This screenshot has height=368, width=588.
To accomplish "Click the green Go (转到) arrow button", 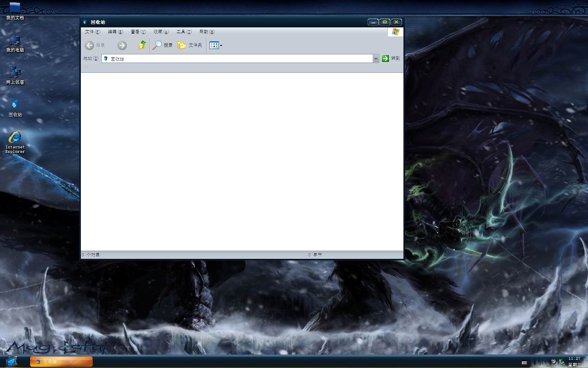I will 385,58.
